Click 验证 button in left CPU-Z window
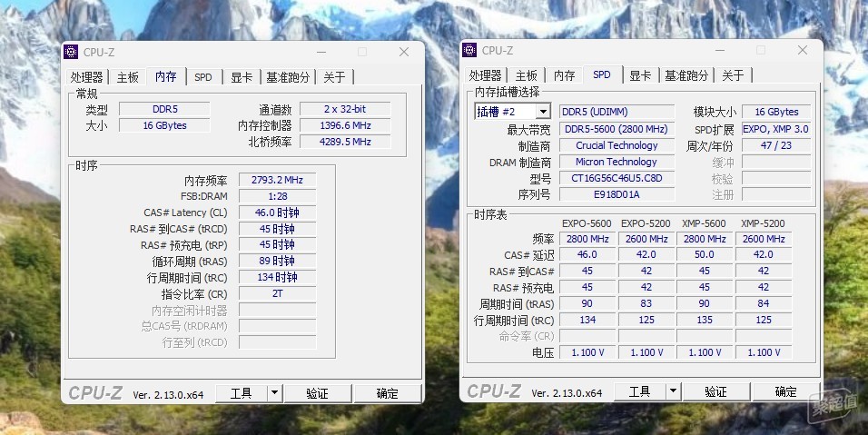This screenshot has width=868, height=435. pyautogui.click(x=317, y=393)
